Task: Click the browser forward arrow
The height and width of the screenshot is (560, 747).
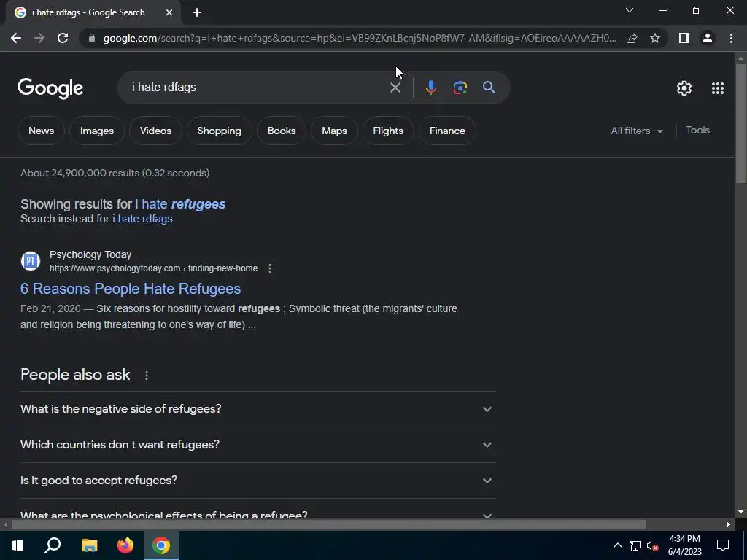Action: click(x=39, y=38)
